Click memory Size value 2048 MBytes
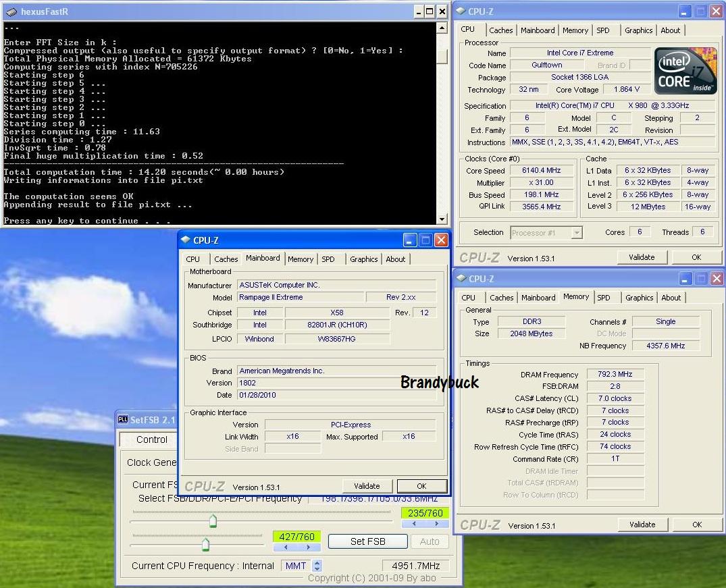Screen dimensions: 726x588 (x=531, y=333)
